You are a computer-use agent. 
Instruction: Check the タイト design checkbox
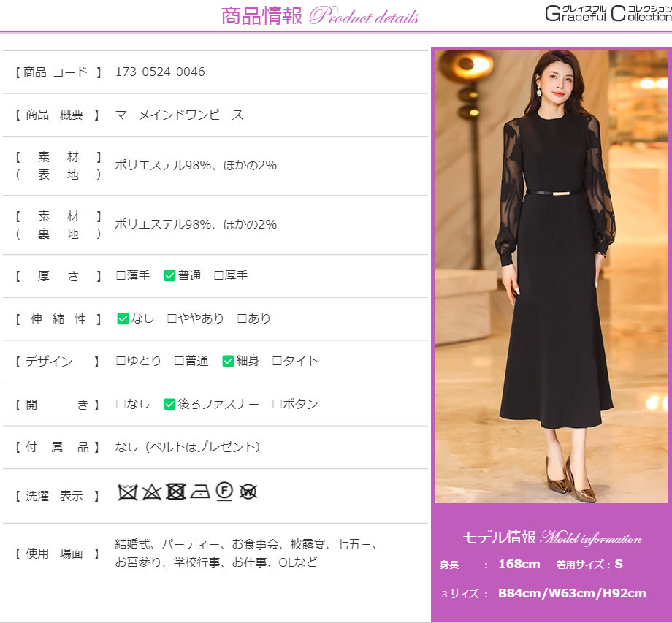click(277, 361)
